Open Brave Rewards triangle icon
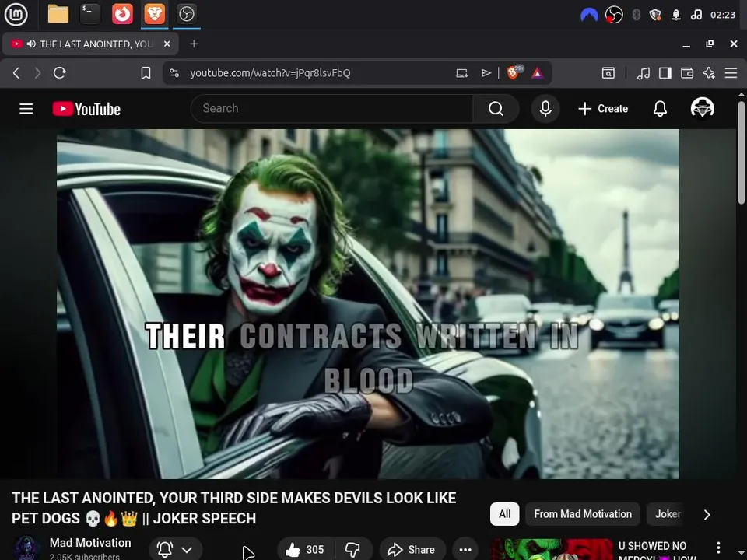 [538, 73]
